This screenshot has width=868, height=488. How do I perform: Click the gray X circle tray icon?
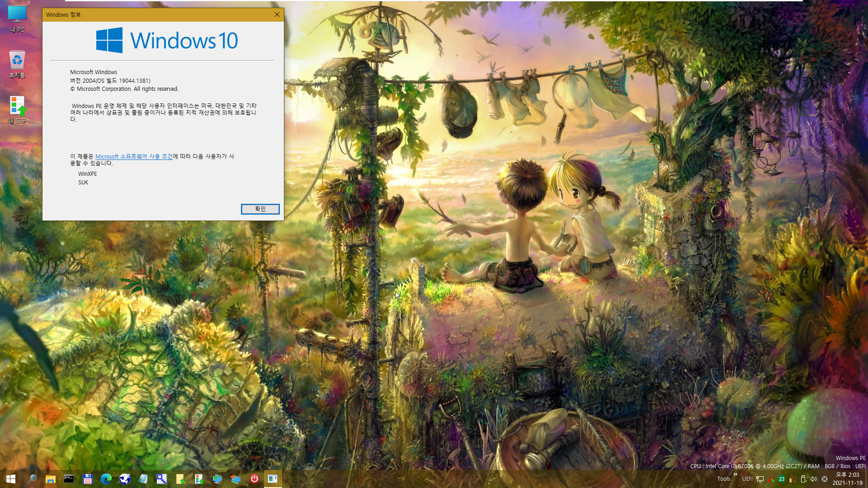825,479
